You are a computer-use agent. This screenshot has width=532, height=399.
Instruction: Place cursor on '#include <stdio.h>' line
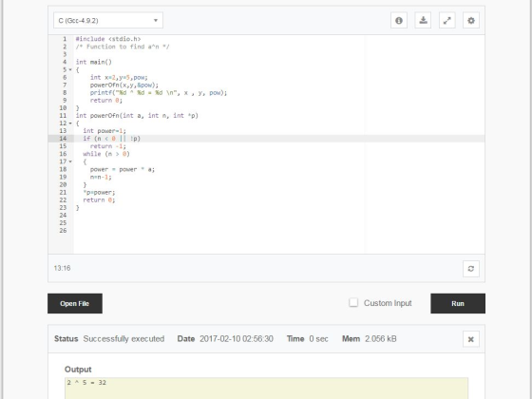tap(108, 39)
